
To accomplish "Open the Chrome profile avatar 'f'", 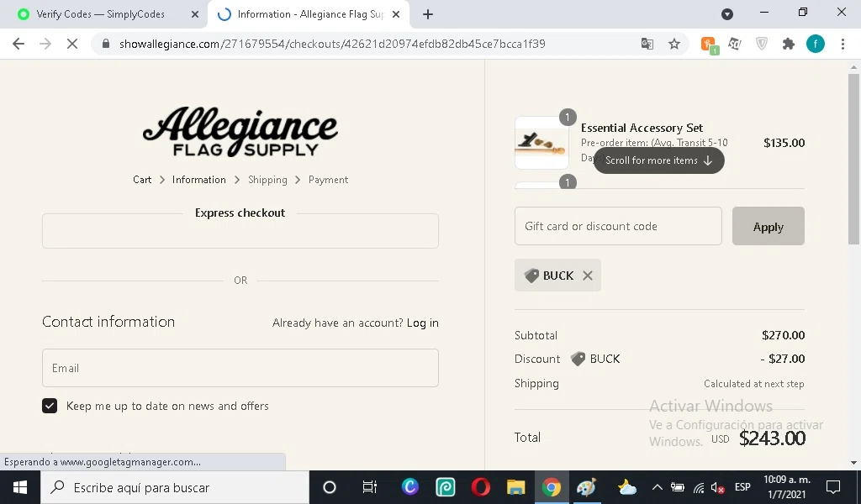I will coord(816,44).
